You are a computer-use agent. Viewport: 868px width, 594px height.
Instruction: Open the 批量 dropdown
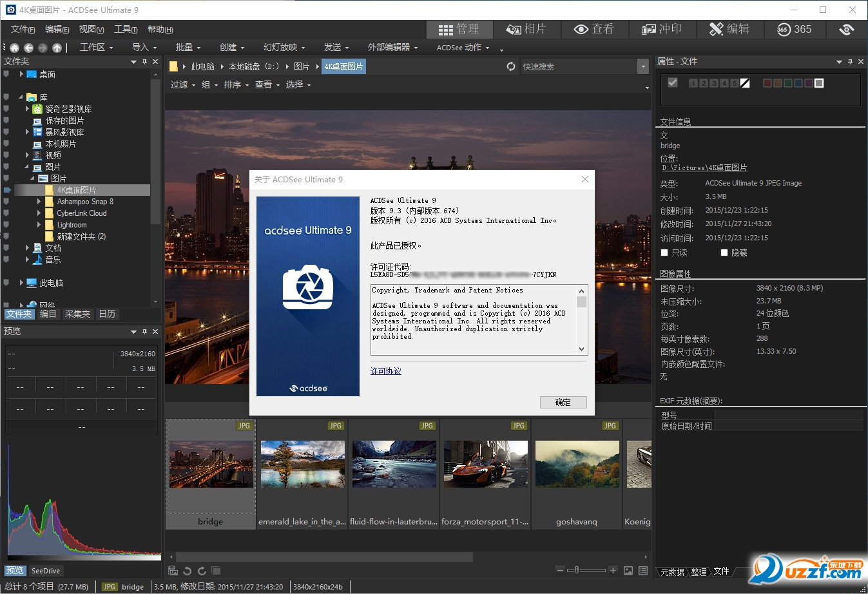188,47
